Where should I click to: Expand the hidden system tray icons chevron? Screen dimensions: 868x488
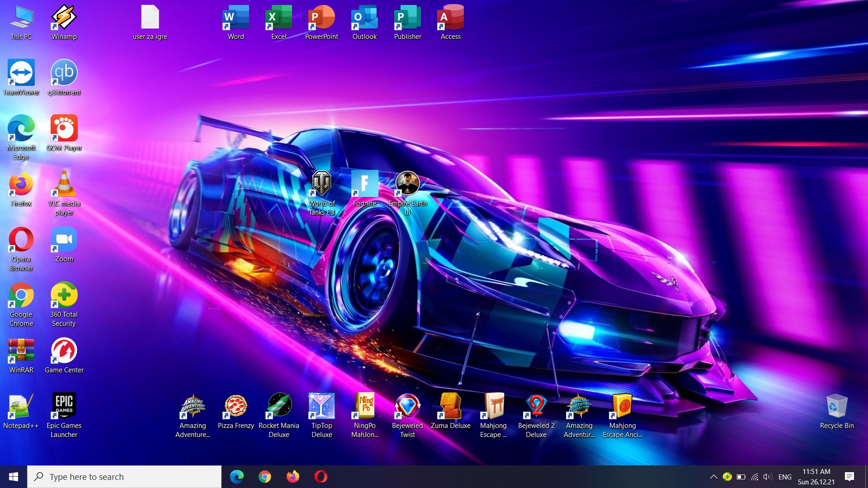click(713, 477)
